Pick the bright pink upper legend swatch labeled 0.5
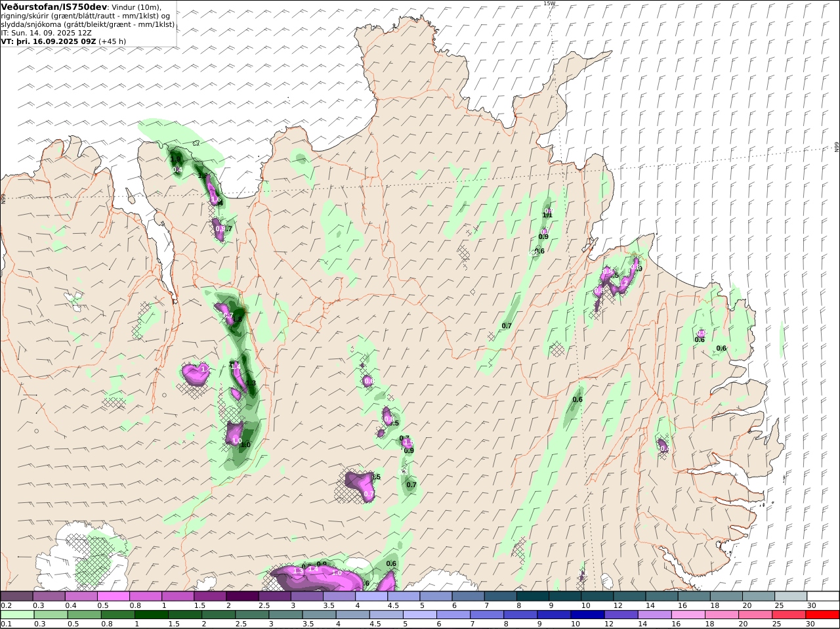840x629 pixels. click(113, 596)
